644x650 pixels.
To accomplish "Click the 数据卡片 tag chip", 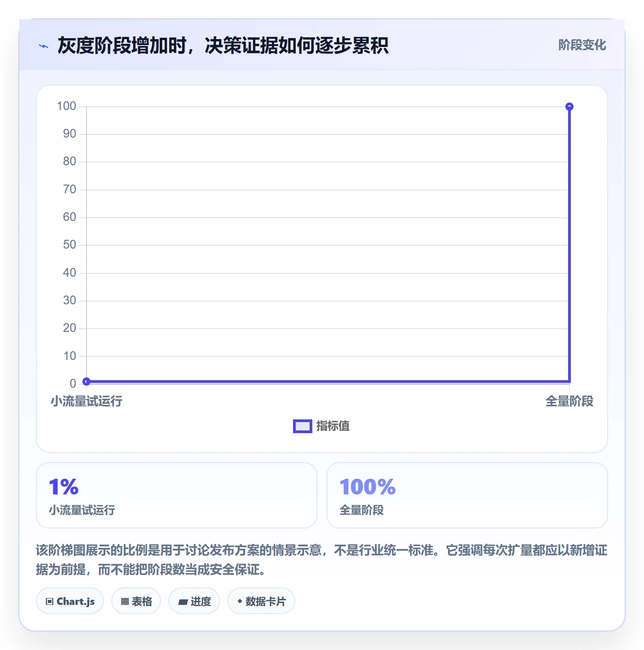I will [x=261, y=601].
